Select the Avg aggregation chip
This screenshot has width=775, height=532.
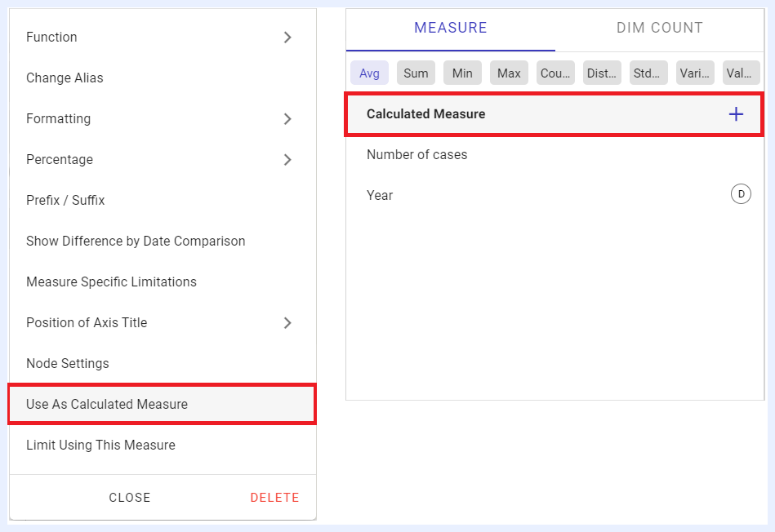(x=369, y=73)
